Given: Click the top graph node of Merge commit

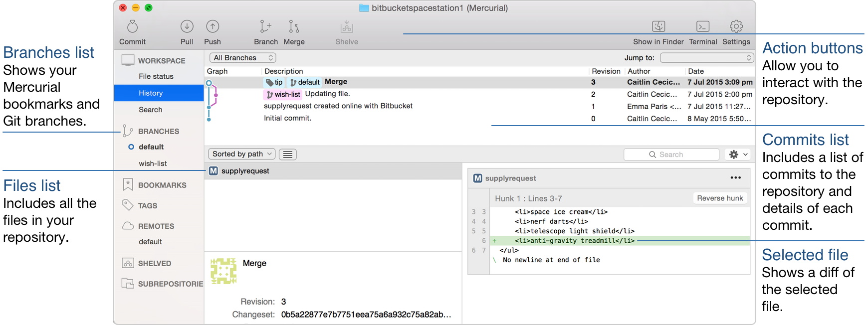Looking at the screenshot, I should [209, 83].
